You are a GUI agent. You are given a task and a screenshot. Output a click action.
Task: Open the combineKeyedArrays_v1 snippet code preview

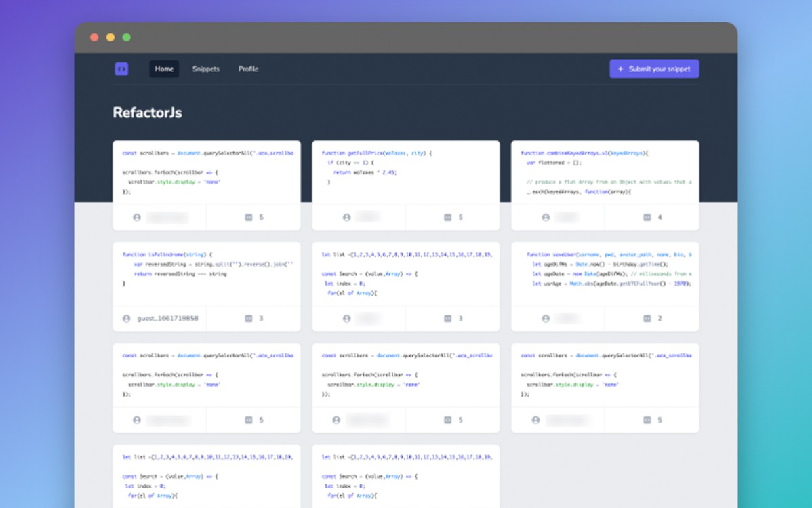pos(605,172)
